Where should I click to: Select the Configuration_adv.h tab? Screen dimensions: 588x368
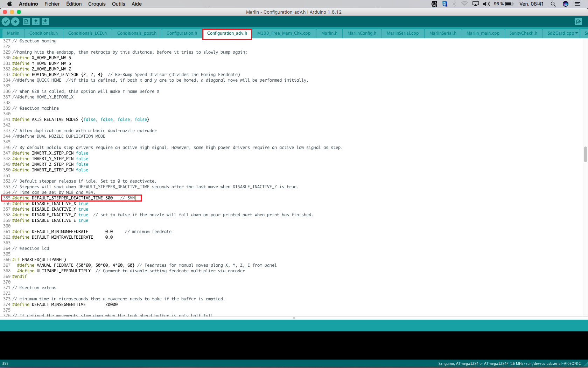click(x=227, y=33)
